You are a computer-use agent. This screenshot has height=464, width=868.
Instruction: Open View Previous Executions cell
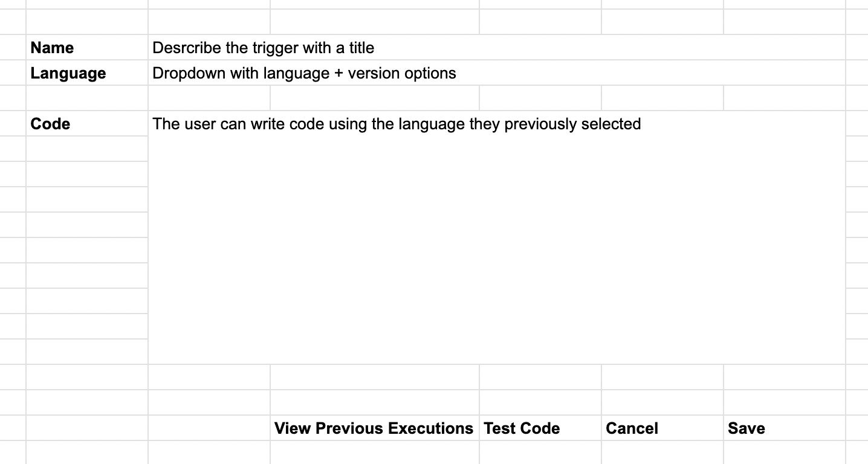[x=375, y=428]
